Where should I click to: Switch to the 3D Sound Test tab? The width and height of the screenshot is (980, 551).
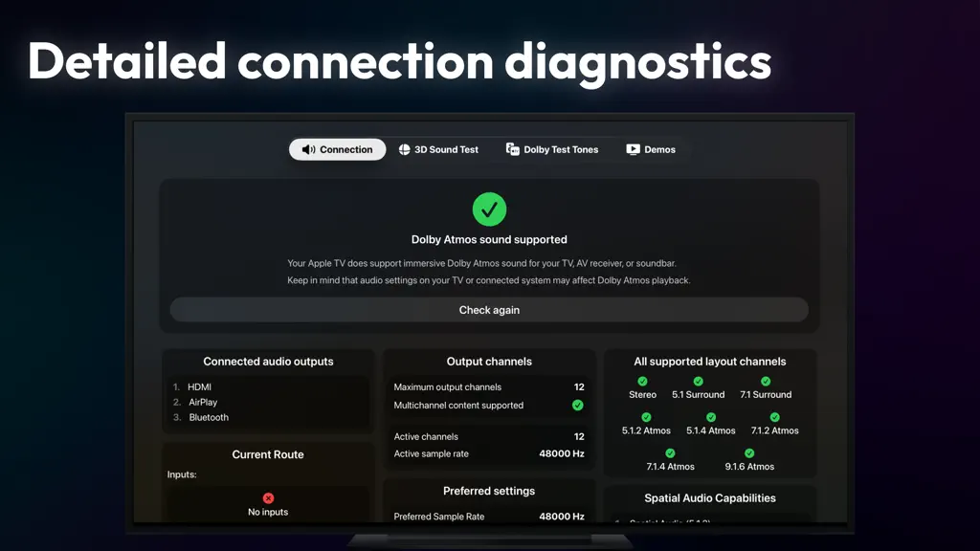[x=438, y=149]
